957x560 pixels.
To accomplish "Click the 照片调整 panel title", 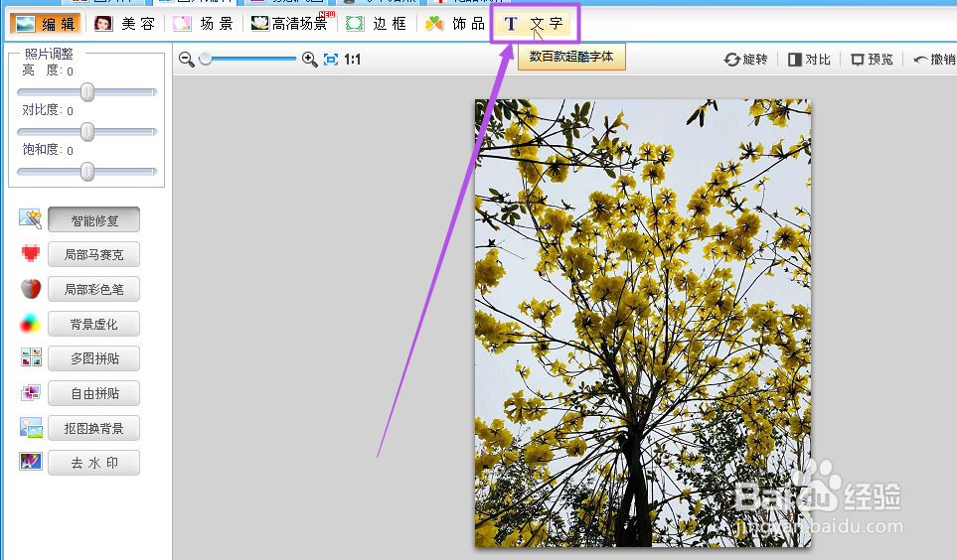I will click(49, 54).
